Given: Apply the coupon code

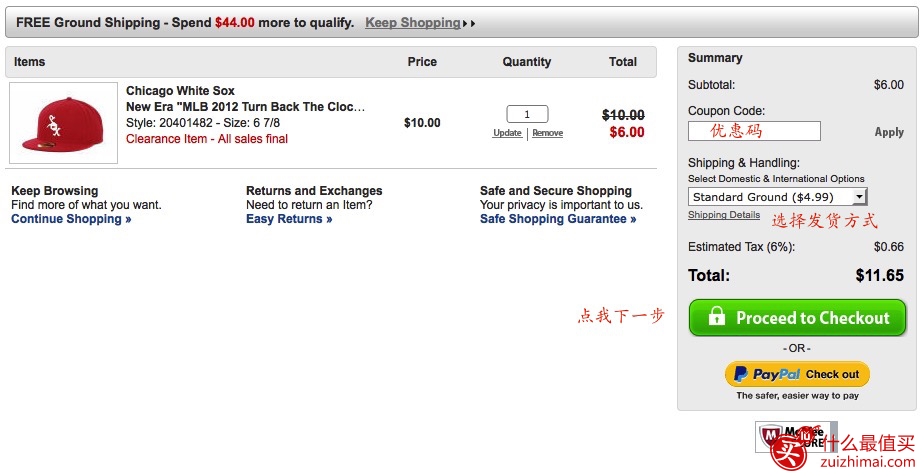Looking at the screenshot, I should click(x=889, y=132).
